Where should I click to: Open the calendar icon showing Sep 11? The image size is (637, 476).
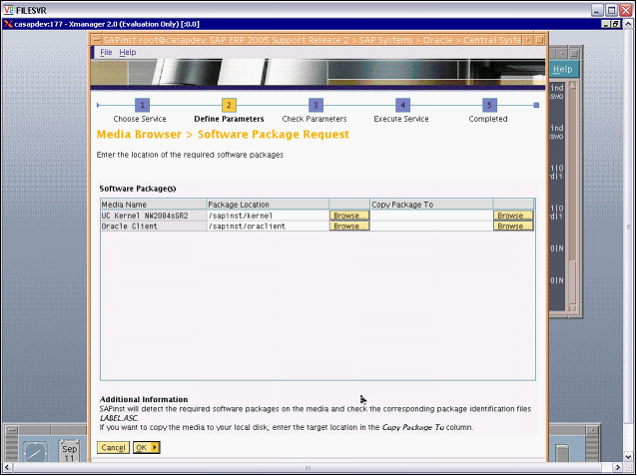(x=69, y=452)
